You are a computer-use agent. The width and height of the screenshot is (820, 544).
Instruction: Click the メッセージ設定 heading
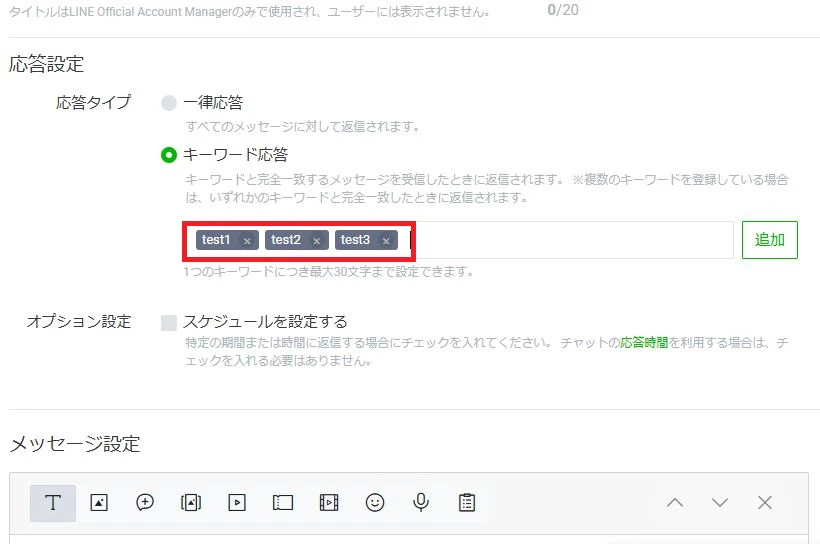point(75,444)
